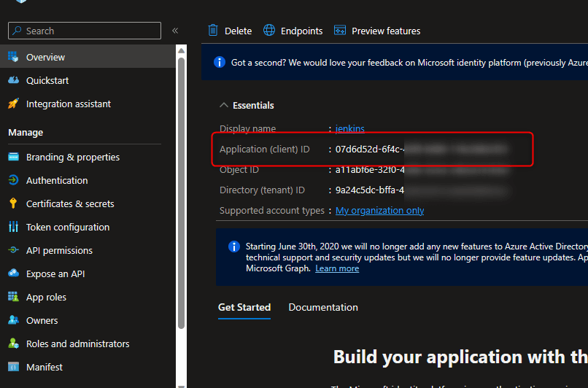This screenshot has height=388, width=588.
Task: Open the jenkins display name link
Action: tap(350, 128)
